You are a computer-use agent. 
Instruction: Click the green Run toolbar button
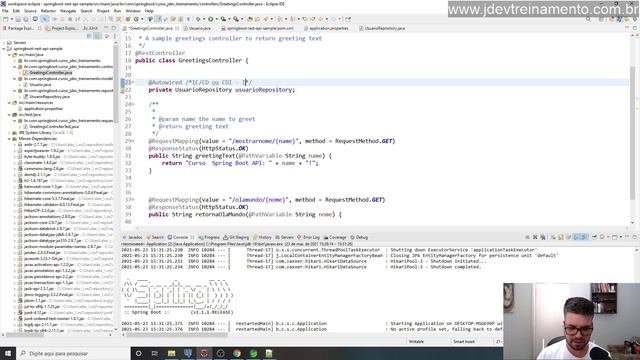coord(211,19)
